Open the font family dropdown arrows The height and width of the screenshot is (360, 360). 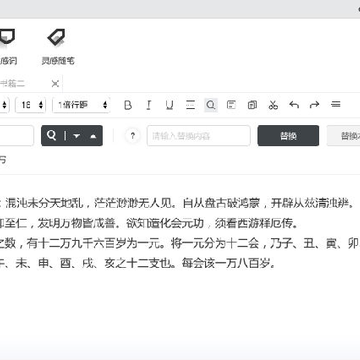[5, 105]
